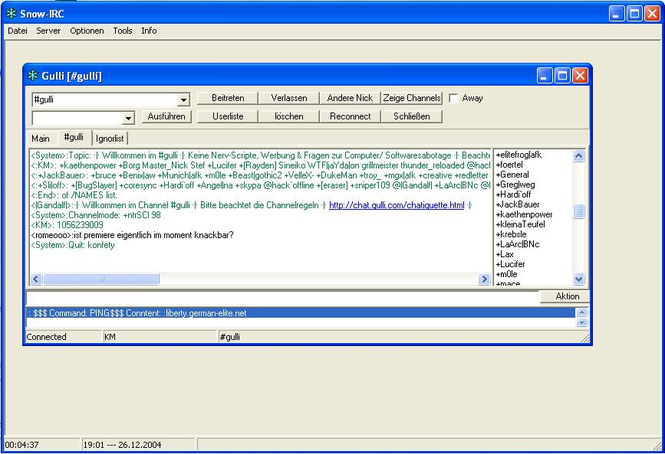Click the KM nick status field
Image resolution: width=665 pixels, height=454 pixels.
click(x=160, y=337)
